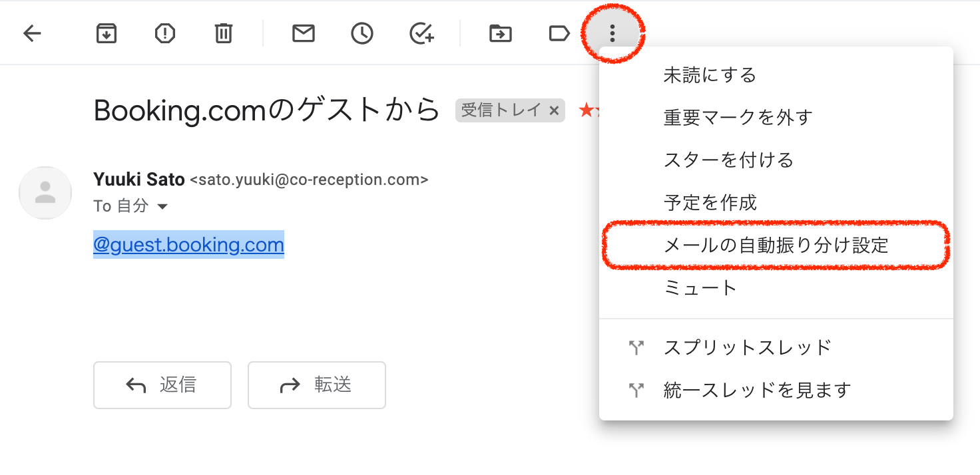
Task: Click the back arrow to inbox
Action: (32, 33)
